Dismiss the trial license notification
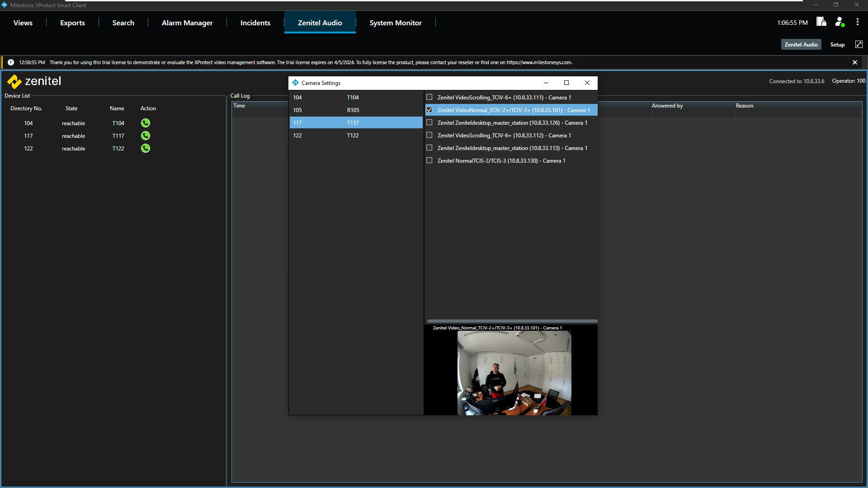 pos(854,62)
